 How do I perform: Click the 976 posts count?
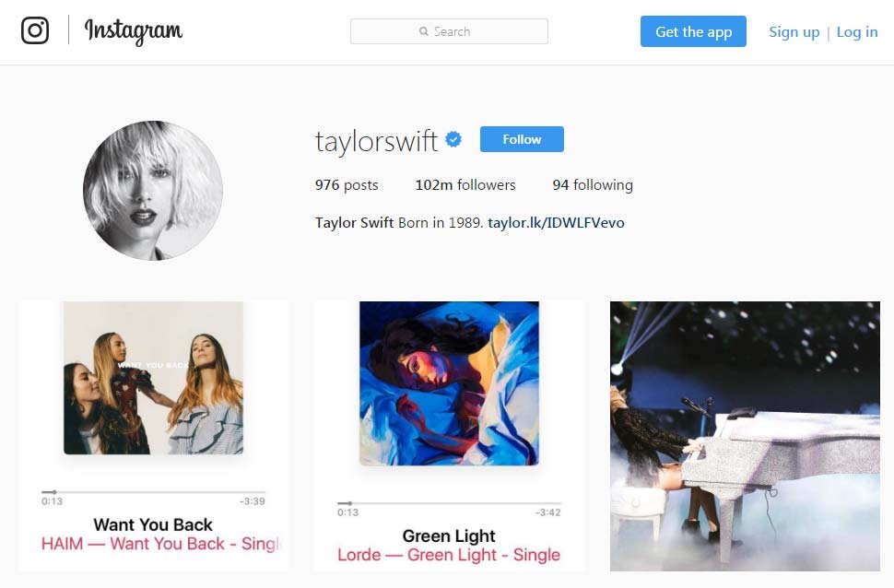click(347, 184)
